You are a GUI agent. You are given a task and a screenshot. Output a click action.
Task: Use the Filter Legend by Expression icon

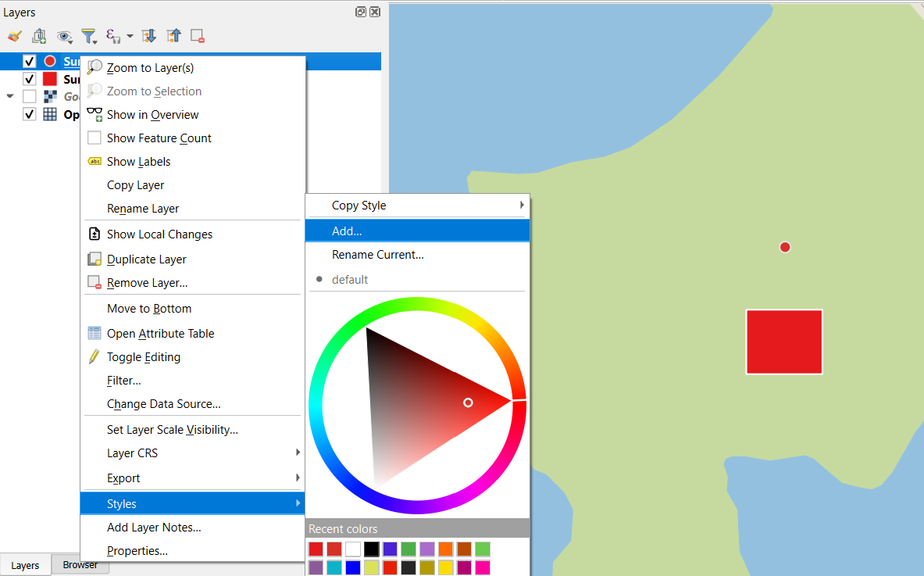113,36
